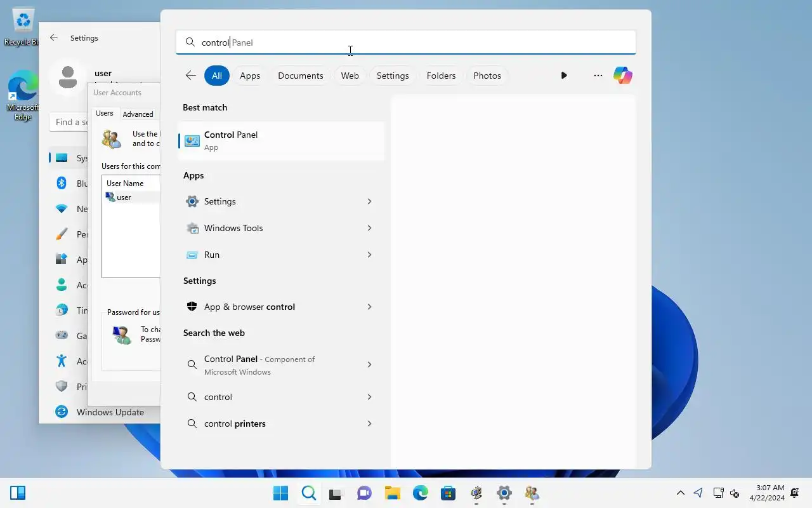Switch to the Settings filter tab
Screen dimensions: 812x508
click(393, 76)
